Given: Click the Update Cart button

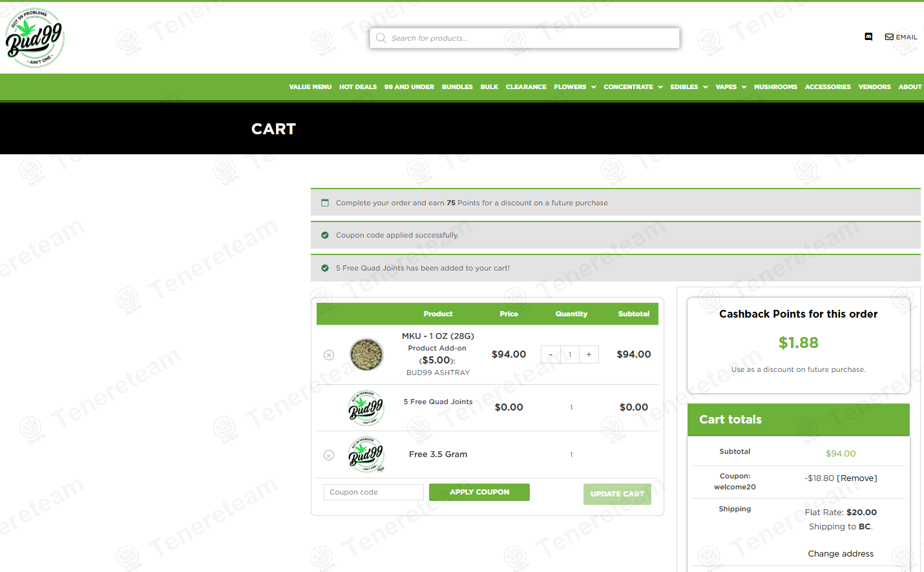Looking at the screenshot, I should click(617, 494).
